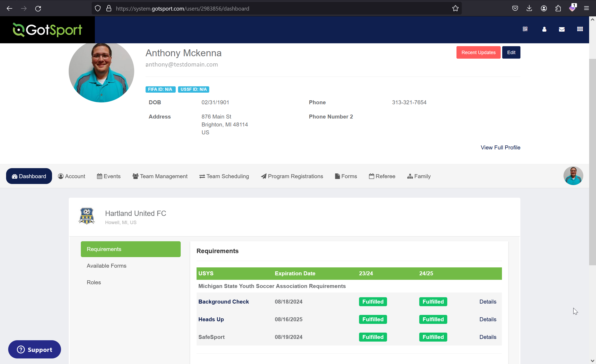Open the tracking protection shield icon
Image resolution: width=596 pixels, height=364 pixels.
98,8
